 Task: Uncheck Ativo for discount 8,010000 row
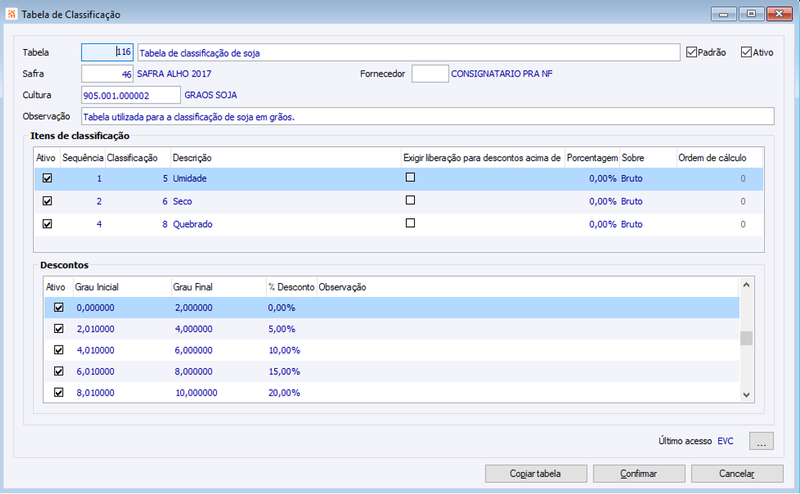(x=59, y=392)
